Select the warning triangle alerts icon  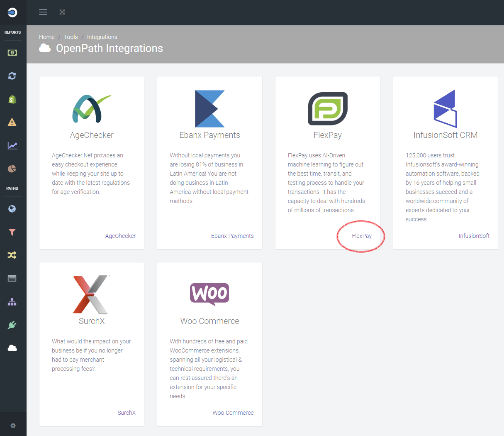pyautogui.click(x=13, y=122)
